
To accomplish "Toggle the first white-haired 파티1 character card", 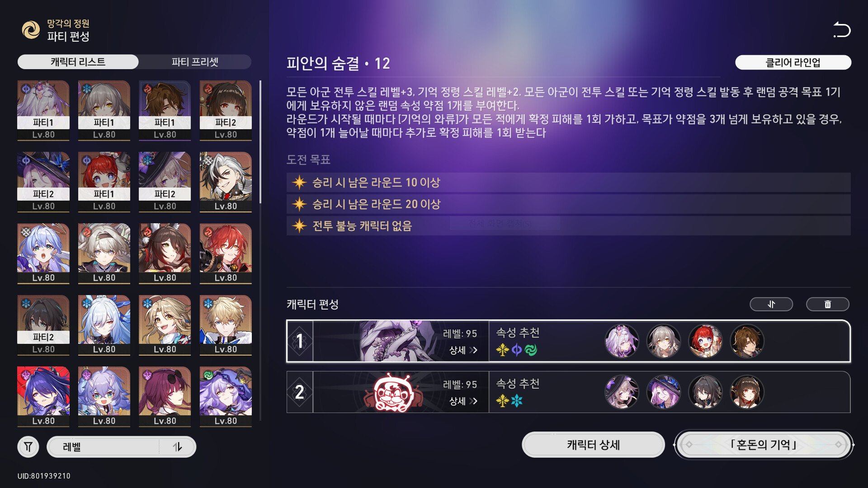I will 43,111.
